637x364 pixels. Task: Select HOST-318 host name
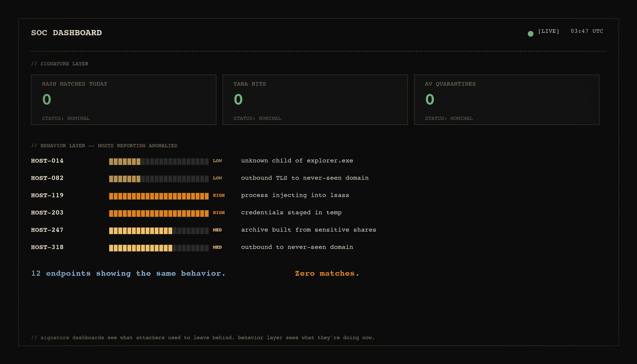pyautogui.click(x=47, y=247)
